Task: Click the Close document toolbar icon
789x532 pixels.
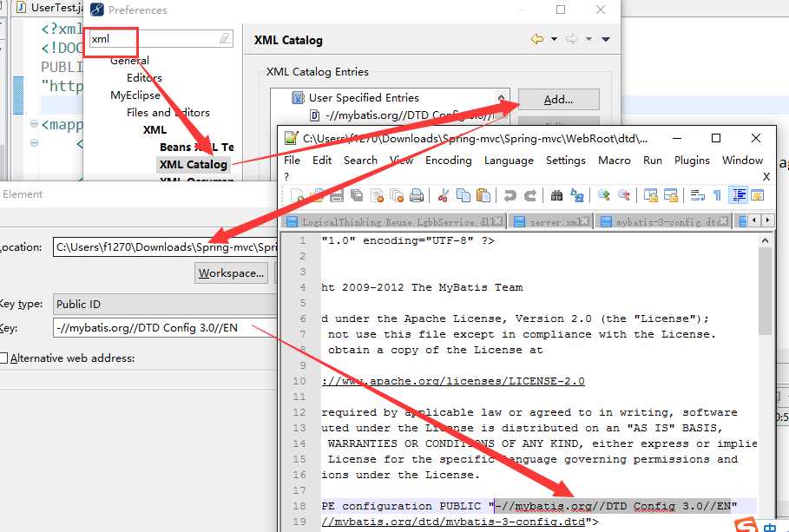Action: point(377,195)
